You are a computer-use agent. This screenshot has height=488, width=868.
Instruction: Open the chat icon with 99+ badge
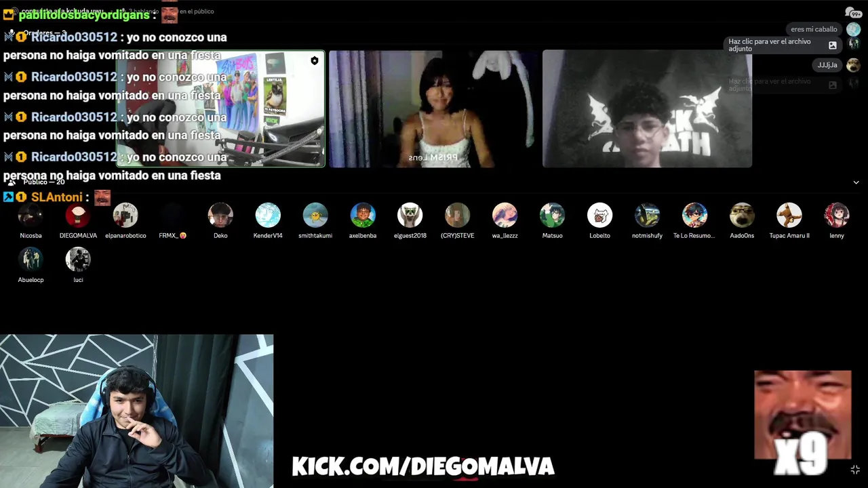point(853,13)
